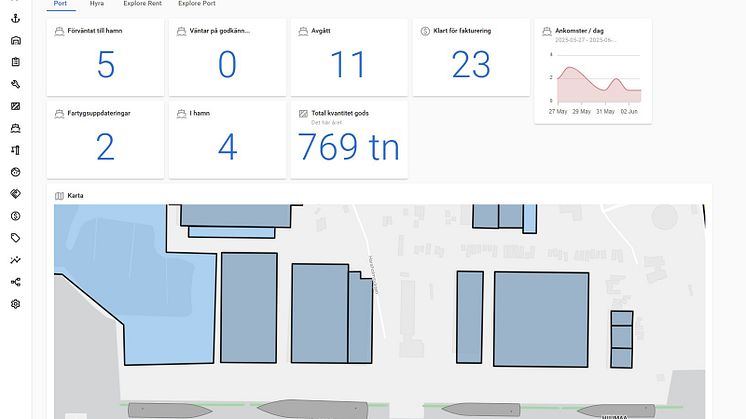Screen dimensions: 746x419
Task: Open the Avgått card showing 11
Action: click(349, 58)
